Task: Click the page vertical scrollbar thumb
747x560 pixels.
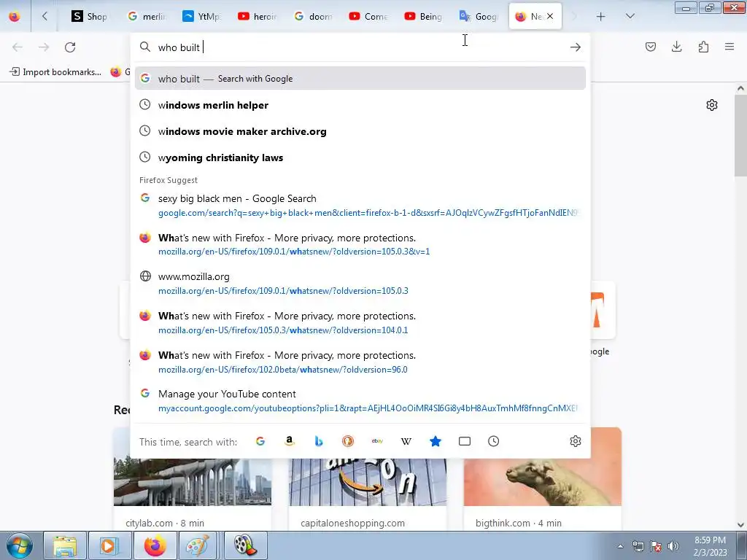Action: pos(740,136)
